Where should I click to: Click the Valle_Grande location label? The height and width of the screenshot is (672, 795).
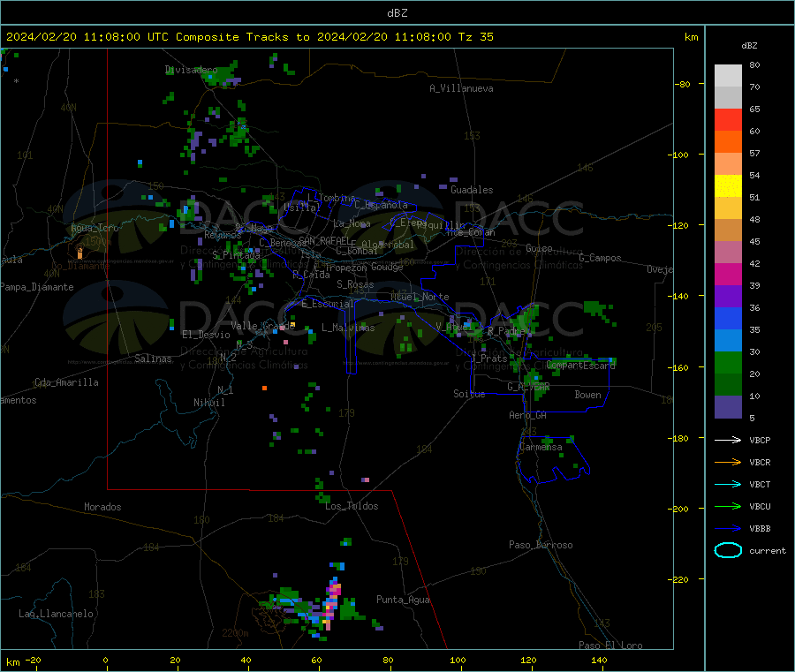262,326
